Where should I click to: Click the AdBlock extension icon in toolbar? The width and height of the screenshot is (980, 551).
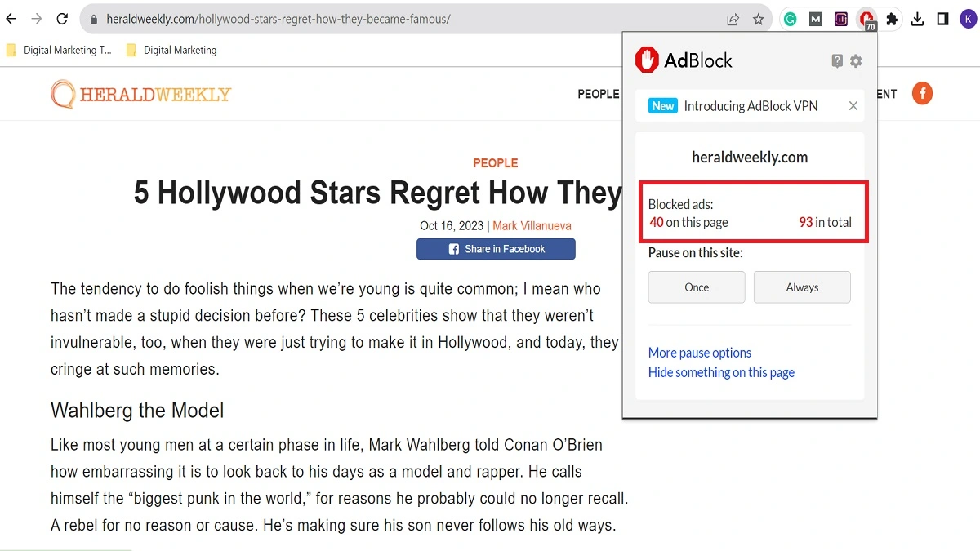tap(866, 20)
